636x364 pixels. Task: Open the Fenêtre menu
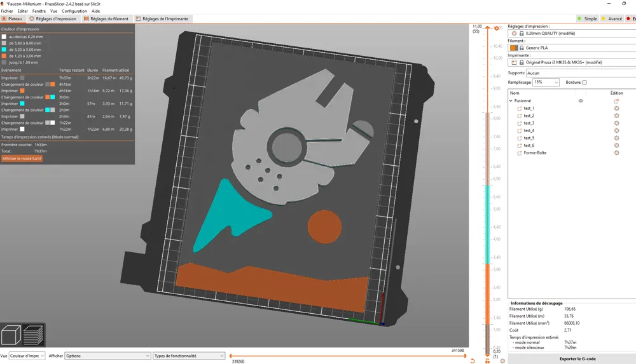39,11
